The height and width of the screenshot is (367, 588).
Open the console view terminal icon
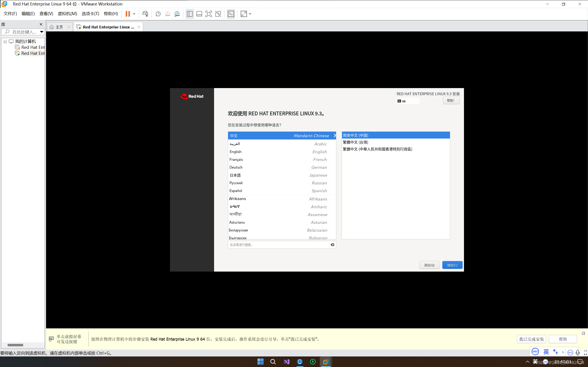pyautogui.click(x=231, y=14)
